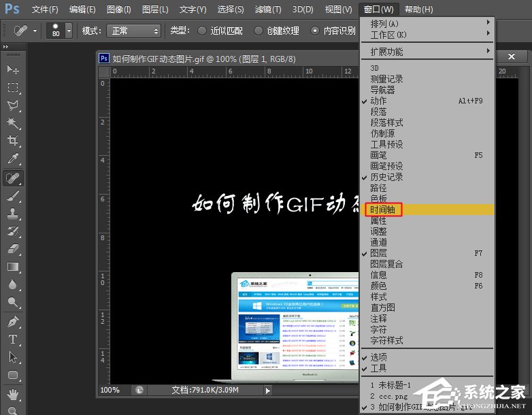Click the healing brush preset icon in options bar

click(x=20, y=31)
